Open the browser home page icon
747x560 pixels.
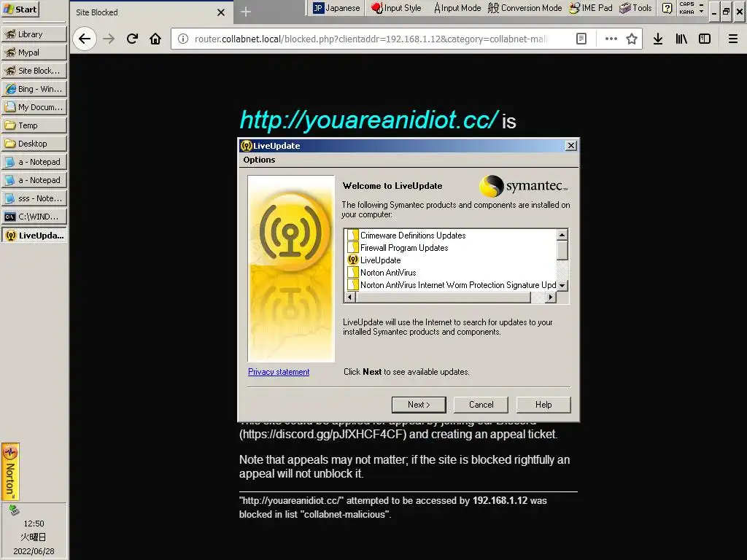155,39
